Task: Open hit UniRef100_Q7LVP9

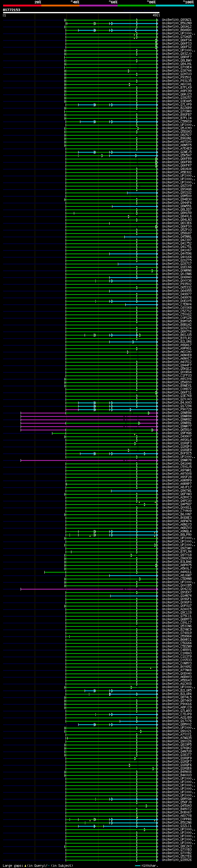Action: coord(176,104)
